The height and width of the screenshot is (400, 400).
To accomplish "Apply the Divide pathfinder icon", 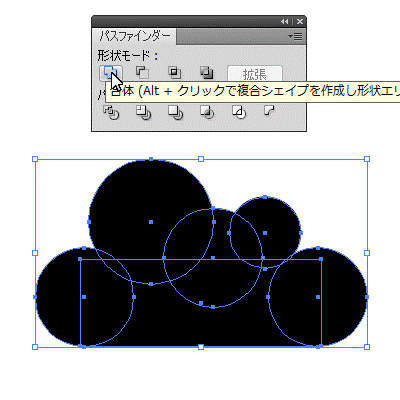I will pos(111,112).
